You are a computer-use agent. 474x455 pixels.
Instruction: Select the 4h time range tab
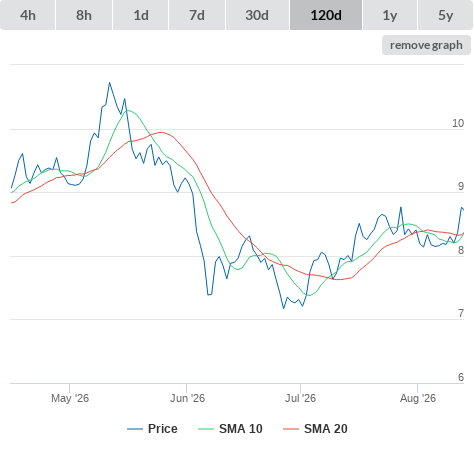(28, 15)
